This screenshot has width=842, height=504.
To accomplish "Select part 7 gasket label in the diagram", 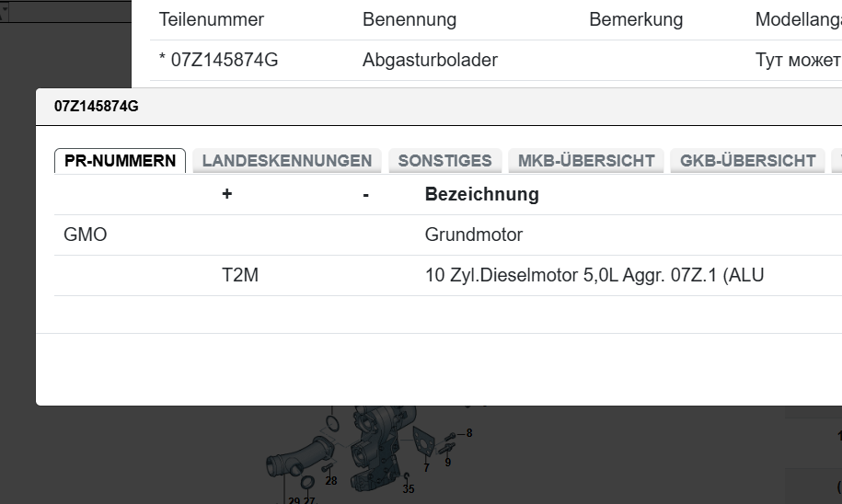I will click(x=426, y=468).
